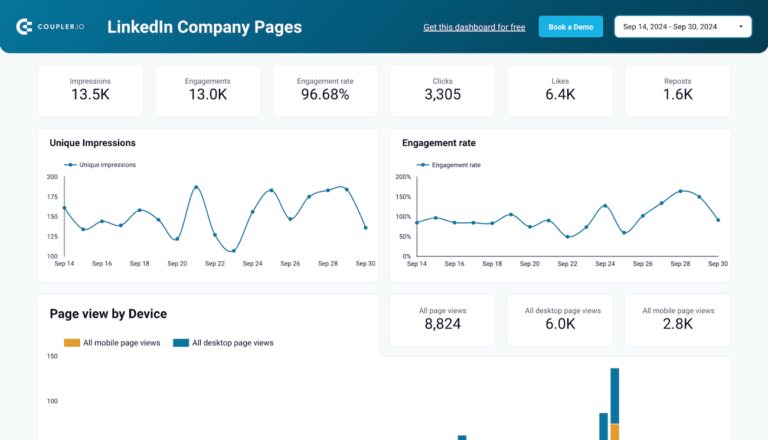This screenshot has height=440, width=768.
Task: Select the Clicks 3,305 scorecard
Action: 443,90
